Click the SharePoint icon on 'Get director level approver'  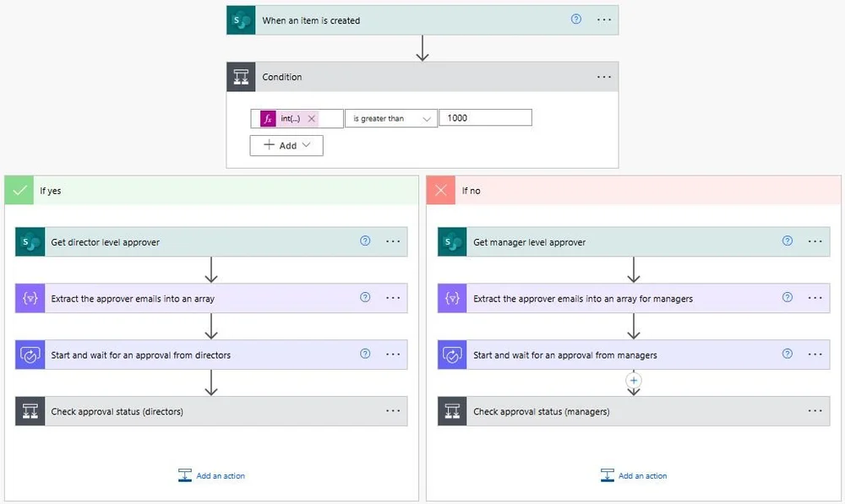pyautogui.click(x=30, y=241)
